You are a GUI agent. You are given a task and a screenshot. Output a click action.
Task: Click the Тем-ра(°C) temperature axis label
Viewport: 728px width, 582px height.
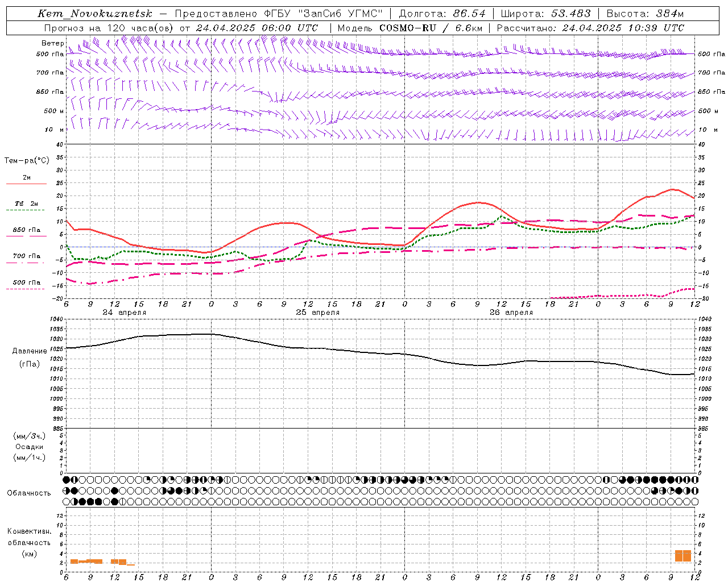click(27, 161)
